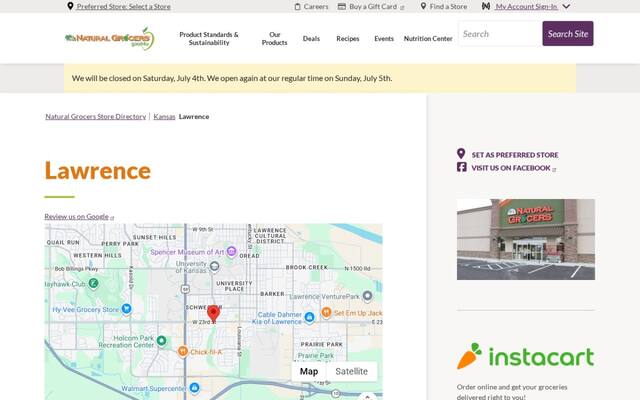Open the Recipes menu item
Image resolution: width=640 pixels, height=400 pixels.
348,38
